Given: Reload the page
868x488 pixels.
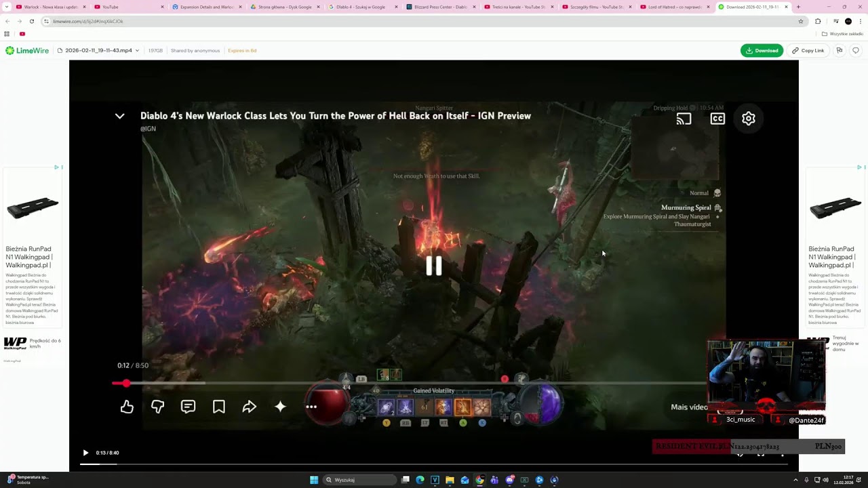Looking at the screenshot, I should point(31,21).
